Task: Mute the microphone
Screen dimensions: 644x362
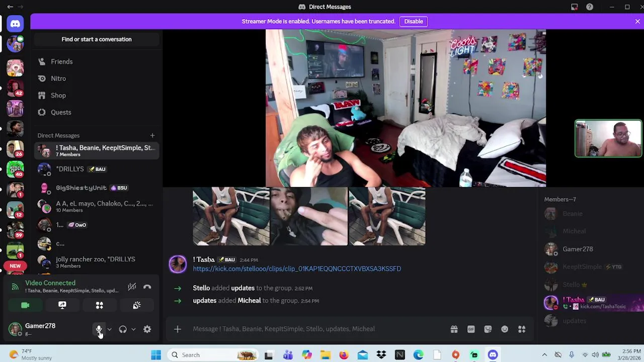Action: 99,329
